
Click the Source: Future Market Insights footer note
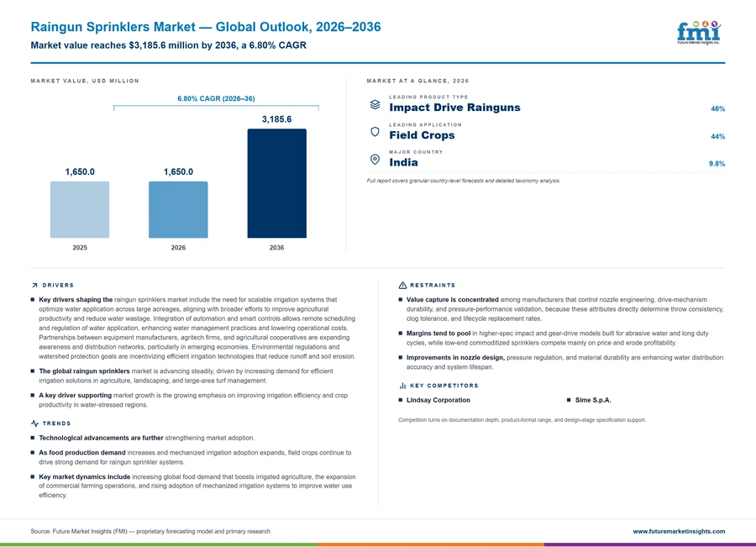(150, 531)
